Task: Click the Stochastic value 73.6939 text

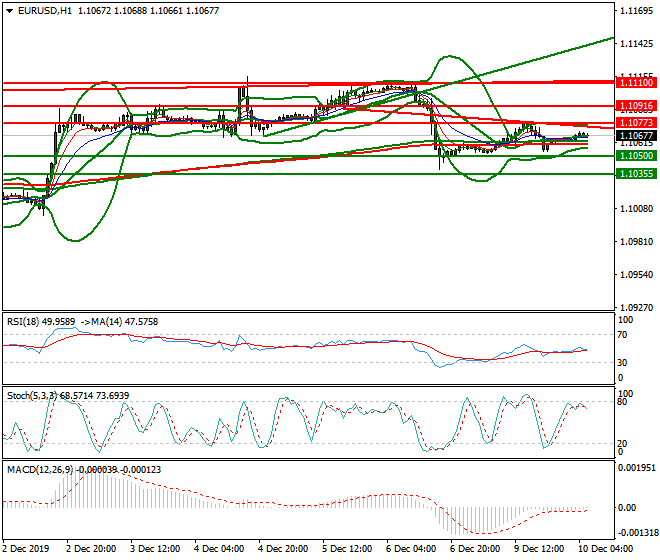Action: point(112,395)
